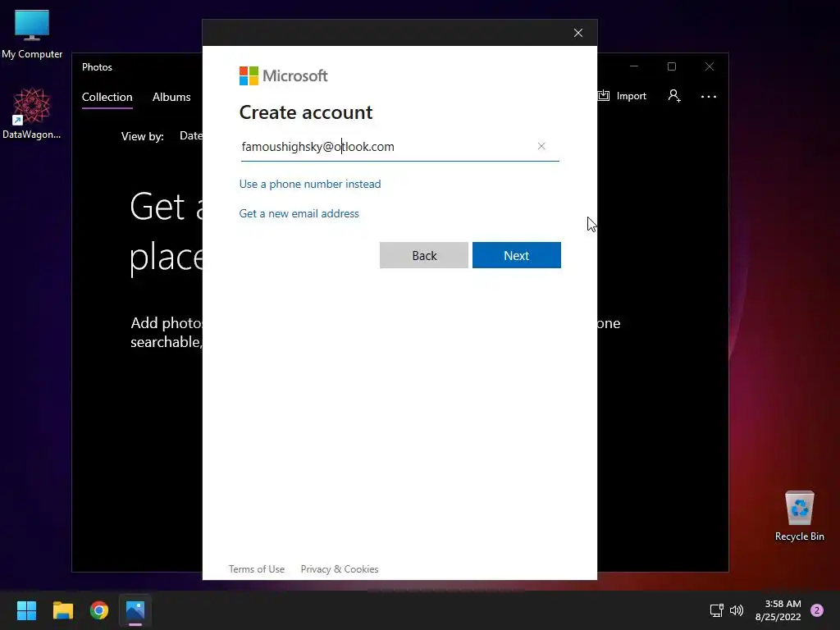Click the 'View by:' label in Photos

143,136
